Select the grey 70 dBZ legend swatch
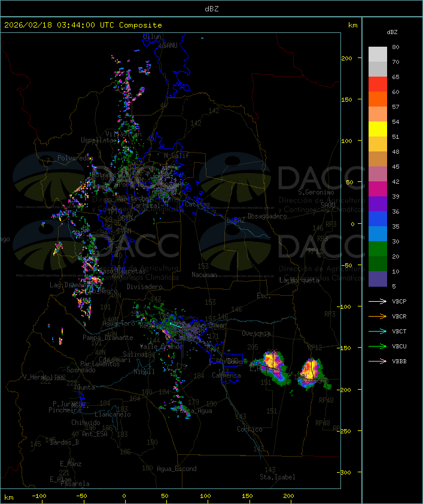This screenshot has width=423, height=504. (378, 69)
